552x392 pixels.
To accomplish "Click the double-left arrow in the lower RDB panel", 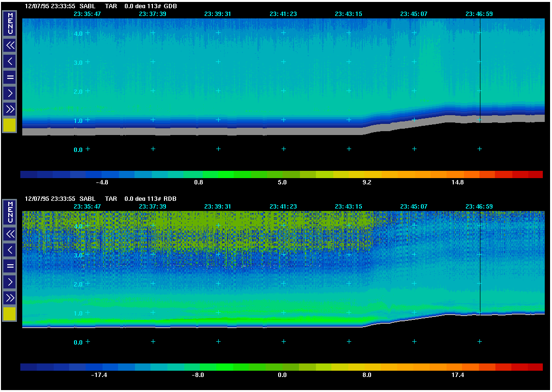I will pyautogui.click(x=10, y=234).
